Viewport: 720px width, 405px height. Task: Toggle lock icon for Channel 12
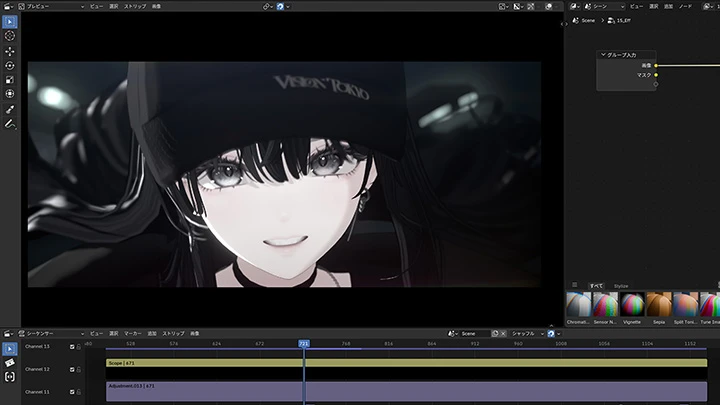click(79, 369)
